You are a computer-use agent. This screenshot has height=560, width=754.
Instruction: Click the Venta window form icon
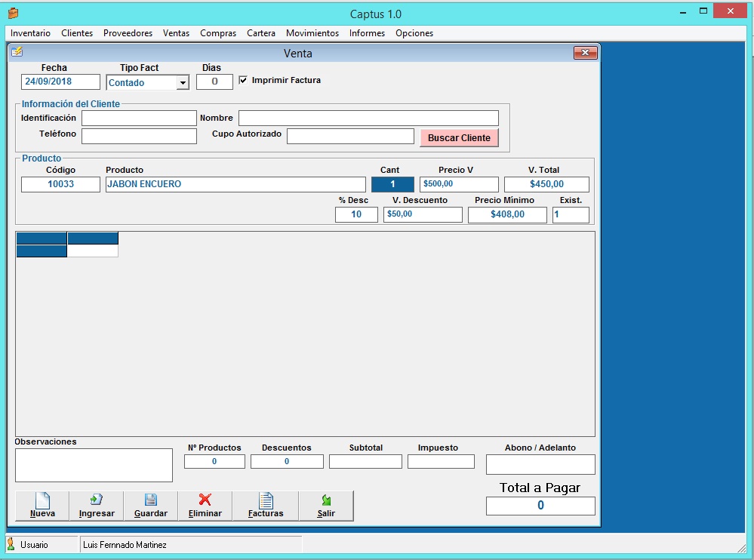(x=17, y=52)
